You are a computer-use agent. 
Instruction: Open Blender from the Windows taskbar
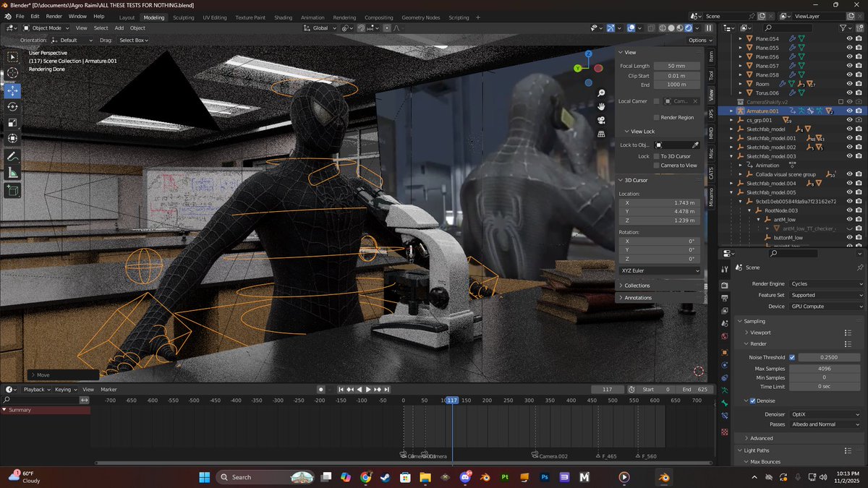663,477
